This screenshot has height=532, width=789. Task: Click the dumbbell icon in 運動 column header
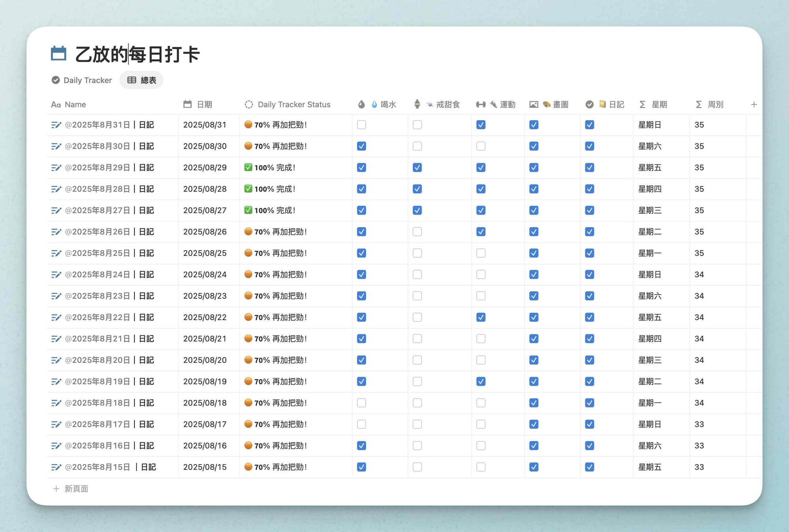click(x=481, y=105)
